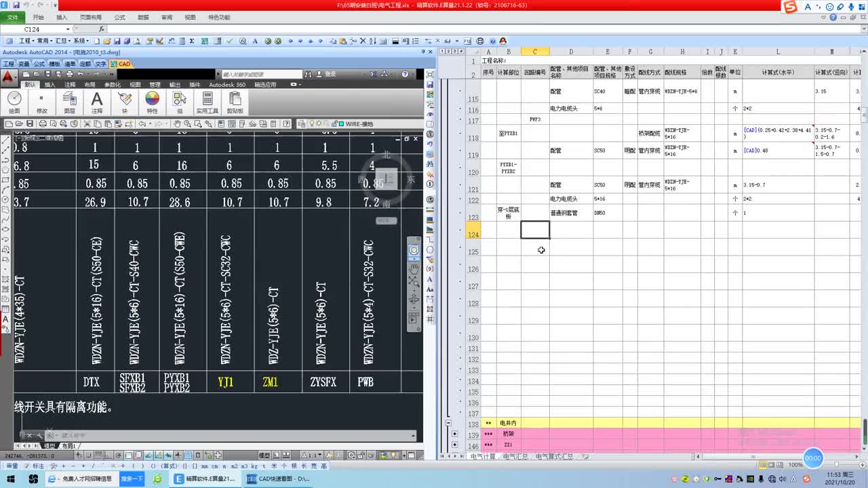Open the 图层 (Layers) panel in AutoCAD

point(69,103)
